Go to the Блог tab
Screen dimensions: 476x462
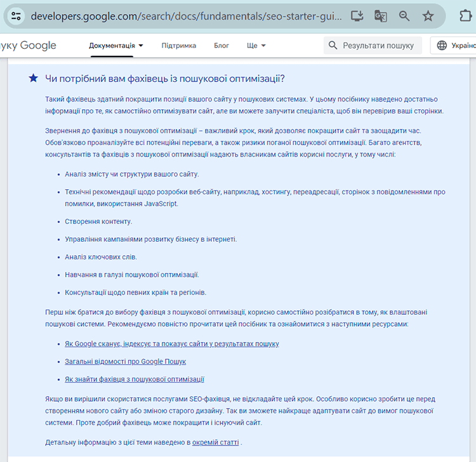(221, 46)
